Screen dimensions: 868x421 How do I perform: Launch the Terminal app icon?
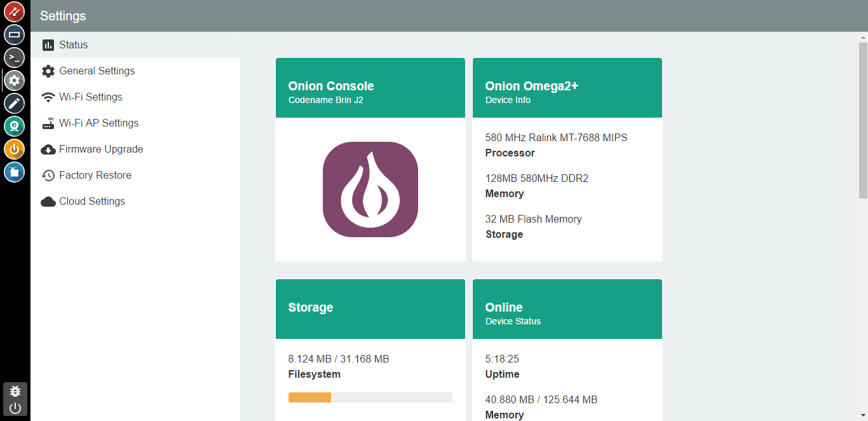(x=15, y=57)
